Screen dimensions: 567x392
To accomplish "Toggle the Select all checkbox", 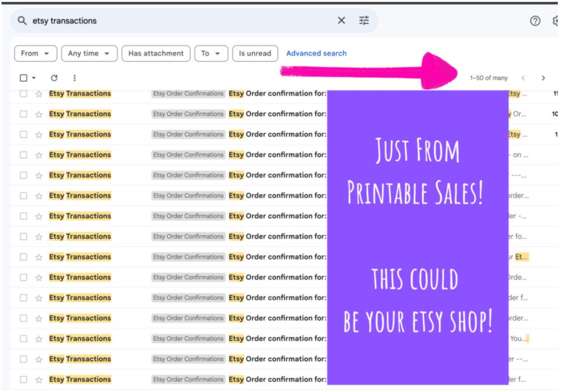I will pos(23,78).
